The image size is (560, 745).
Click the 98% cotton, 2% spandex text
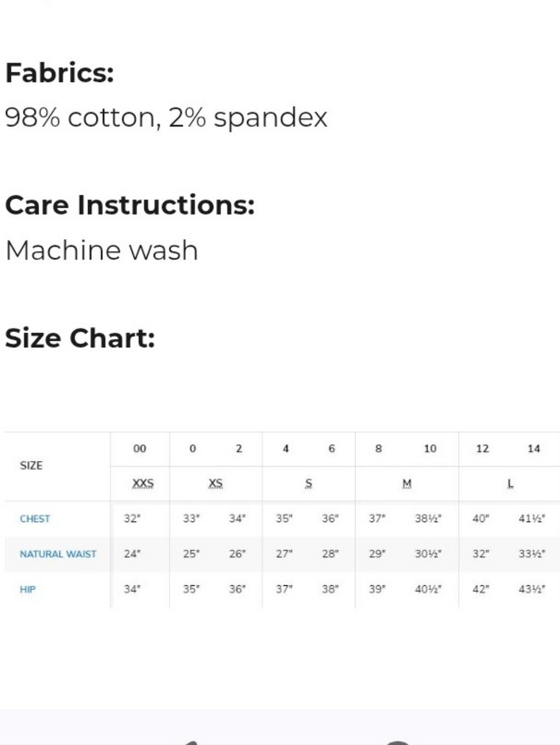166,118
